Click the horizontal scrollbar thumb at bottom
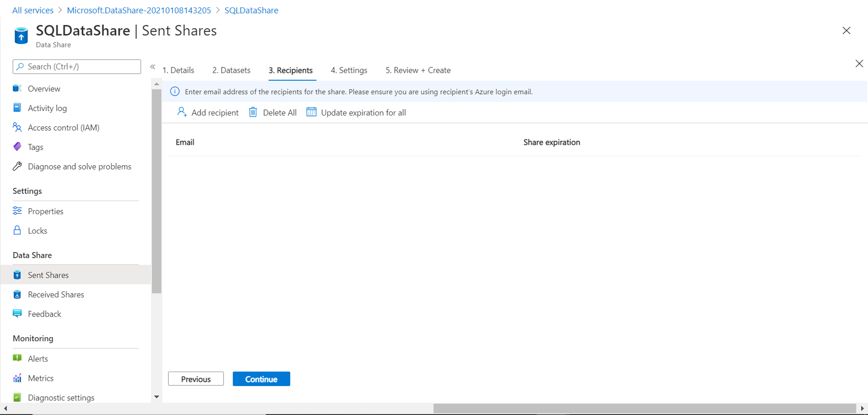 644,408
